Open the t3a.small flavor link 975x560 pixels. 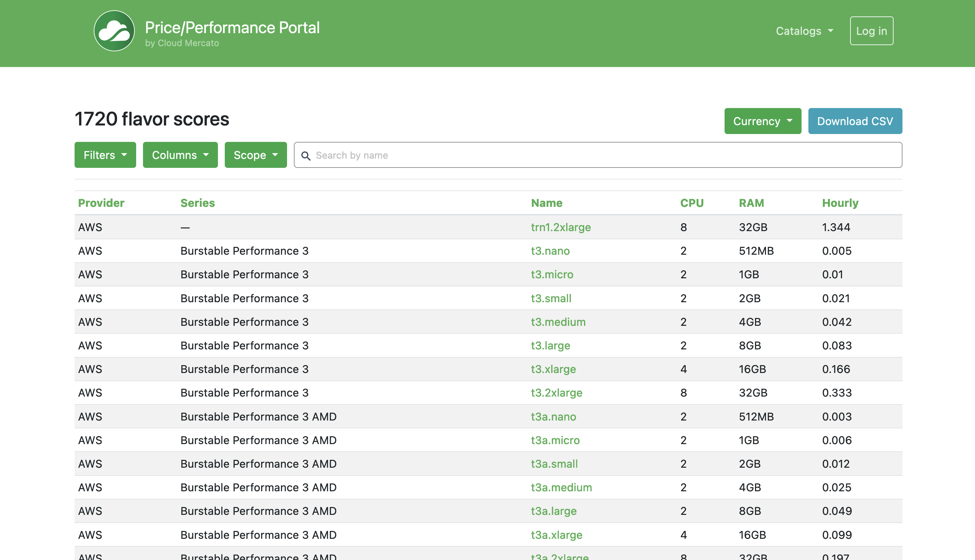coord(555,464)
